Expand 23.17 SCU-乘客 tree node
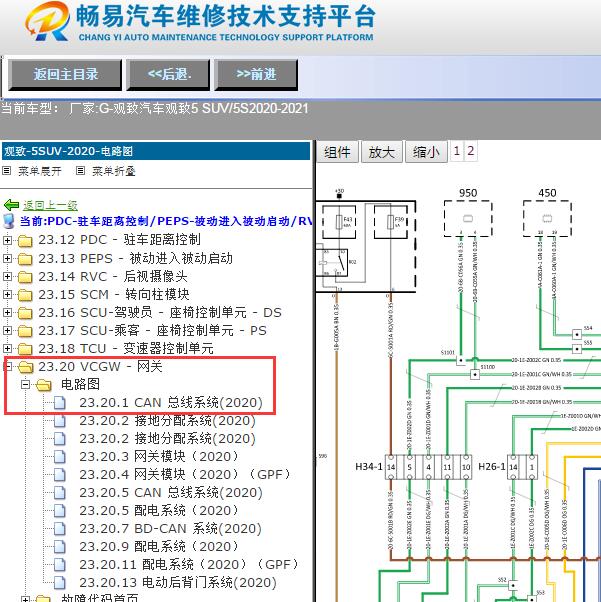 point(7,331)
